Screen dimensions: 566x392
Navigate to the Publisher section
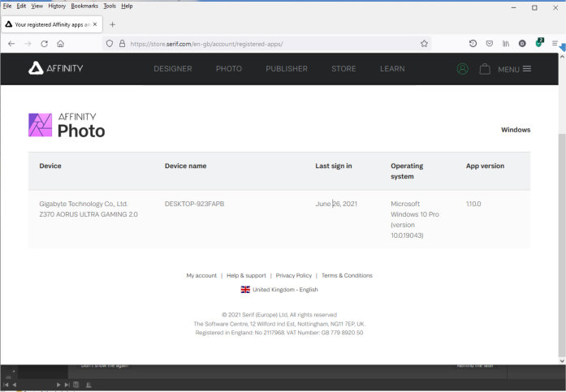coord(287,69)
